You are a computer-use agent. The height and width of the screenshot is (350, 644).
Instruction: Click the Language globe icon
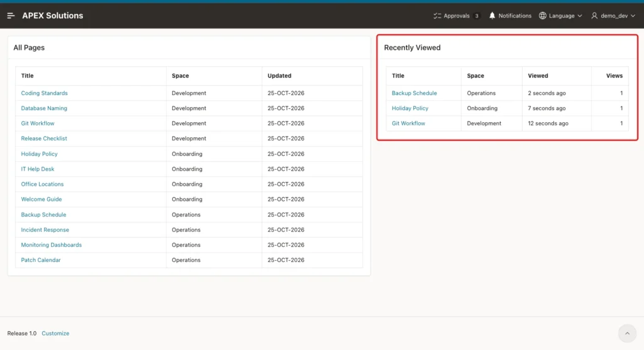pos(543,16)
